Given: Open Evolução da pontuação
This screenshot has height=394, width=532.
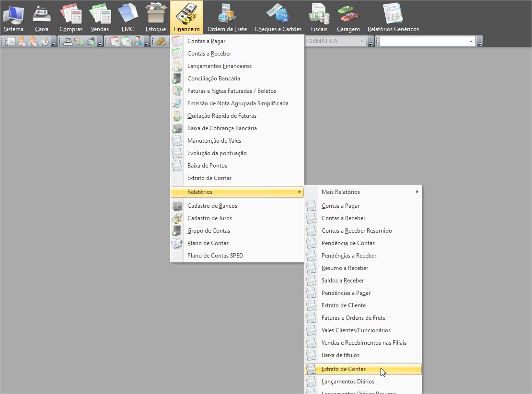Looking at the screenshot, I should click(237, 153).
